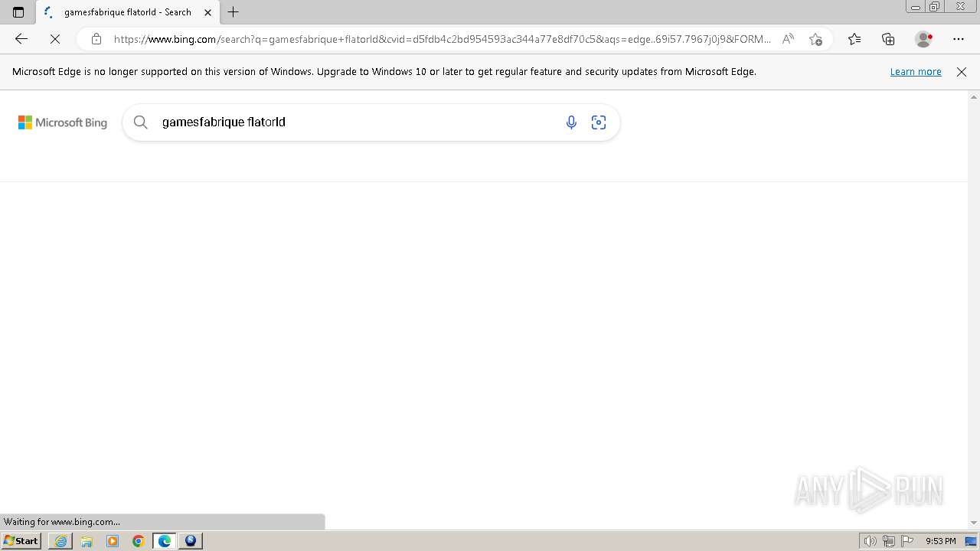Open media player from taskbar
This screenshot has height=551, width=980.
[x=113, y=541]
